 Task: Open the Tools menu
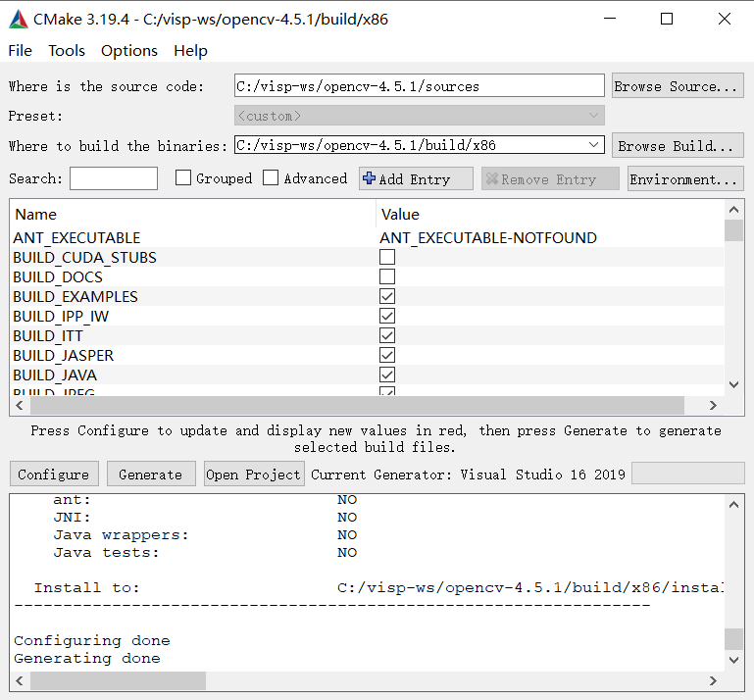tap(67, 50)
